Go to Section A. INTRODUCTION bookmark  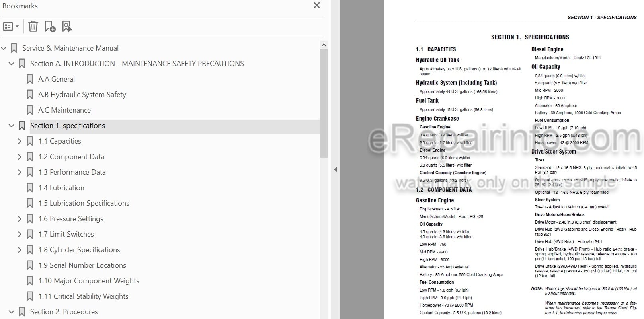[137, 64]
